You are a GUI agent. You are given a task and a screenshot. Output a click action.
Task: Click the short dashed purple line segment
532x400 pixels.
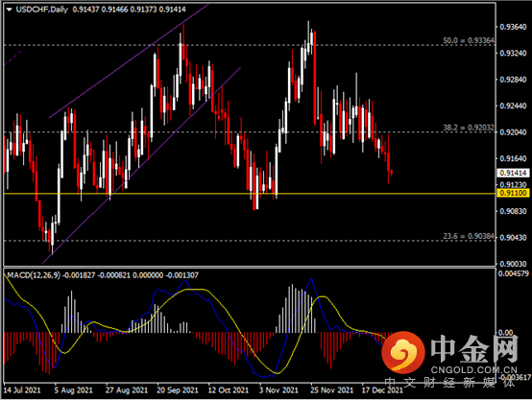pyautogui.click(x=12, y=58)
